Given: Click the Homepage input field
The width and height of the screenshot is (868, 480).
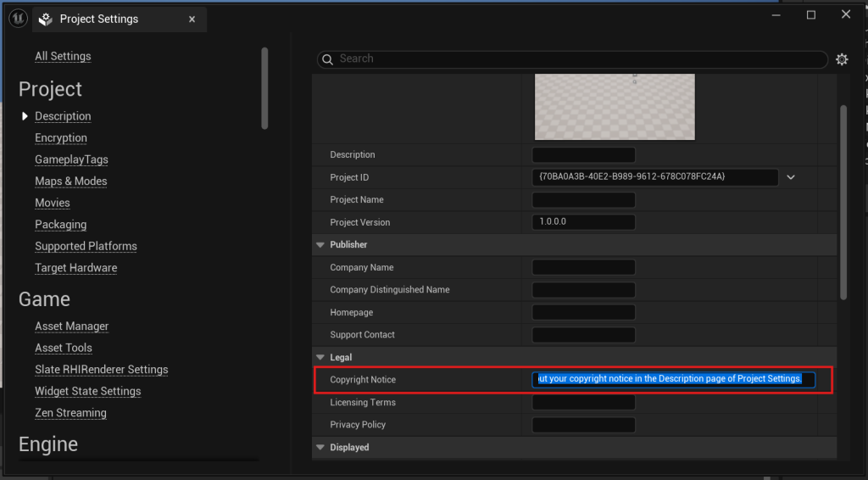Looking at the screenshot, I should pyautogui.click(x=583, y=312).
